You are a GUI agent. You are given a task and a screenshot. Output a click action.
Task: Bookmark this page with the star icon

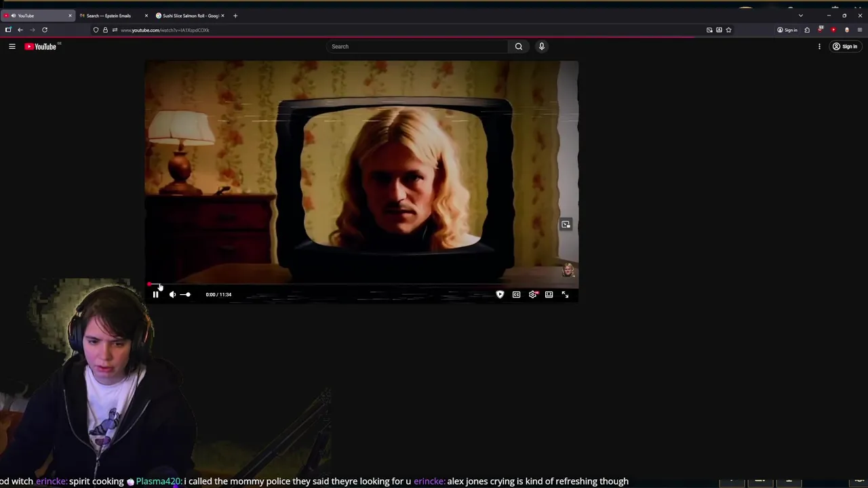tap(728, 30)
